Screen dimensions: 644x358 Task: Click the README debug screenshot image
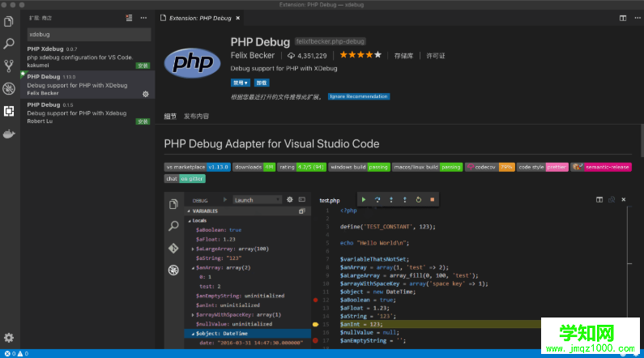pyautogui.click(x=398, y=271)
